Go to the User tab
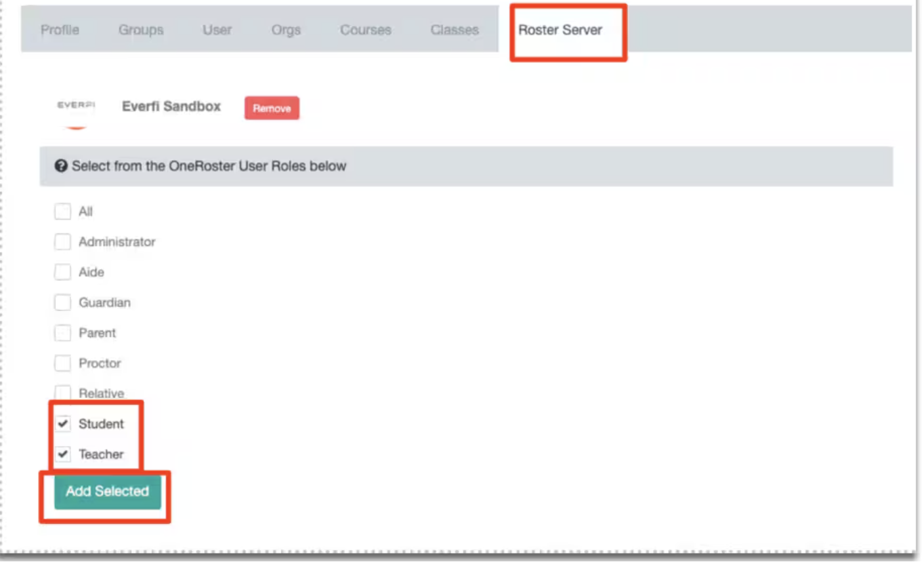This screenshot has width=924, height=564. pos(217,30)
